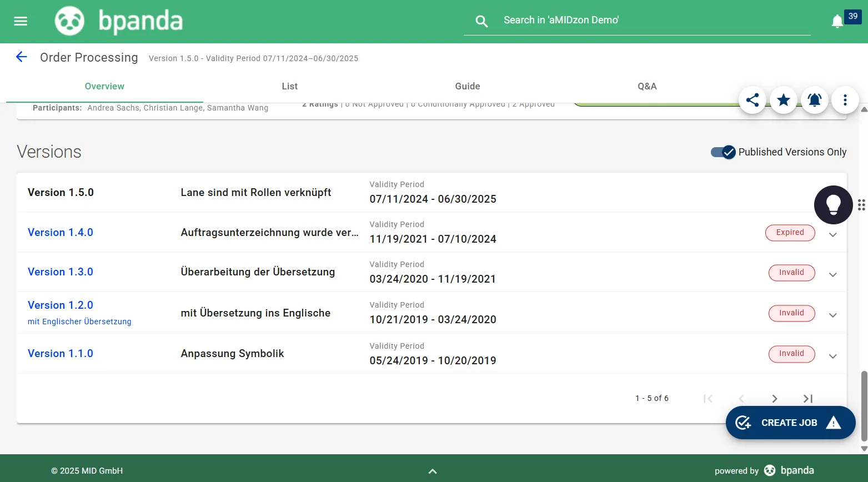Switch to the Guide tab
868x482 pixels.
tap(468, 86)
